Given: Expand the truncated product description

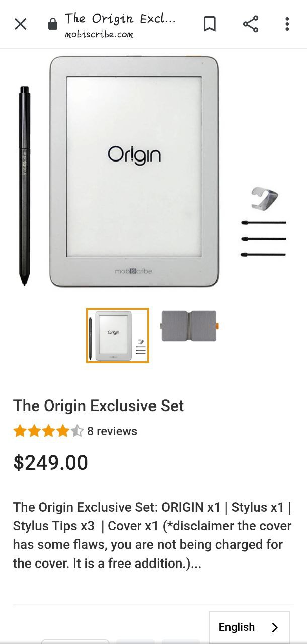Looking at the screenshot, I should [x=152, y=535].
